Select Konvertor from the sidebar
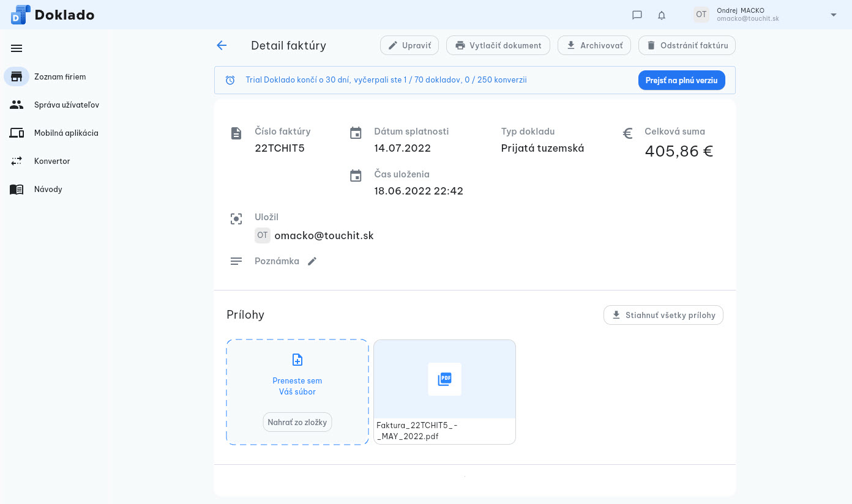The width and height of the screenshot is (852, 504). click(52, 161)
